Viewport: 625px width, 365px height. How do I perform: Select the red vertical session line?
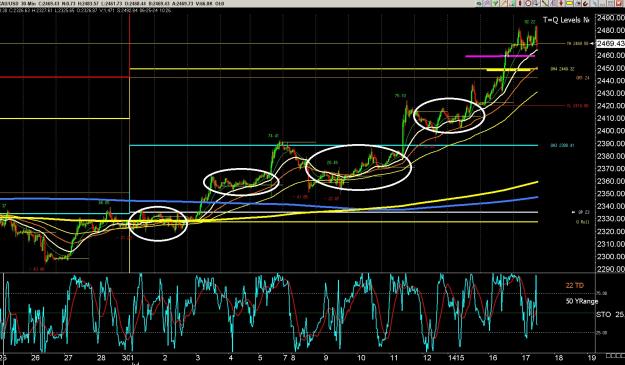130,44
